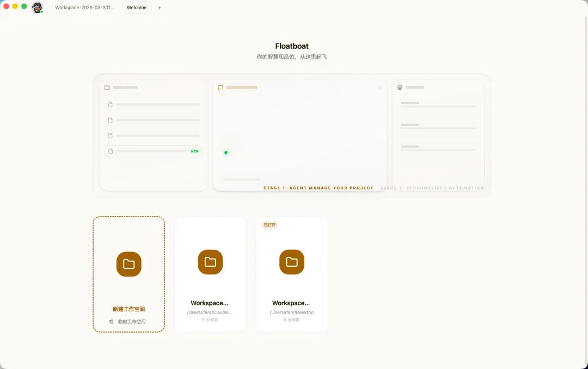
Task: Click the 已打开 badge on the workspace card
Action: pos(269,225)
